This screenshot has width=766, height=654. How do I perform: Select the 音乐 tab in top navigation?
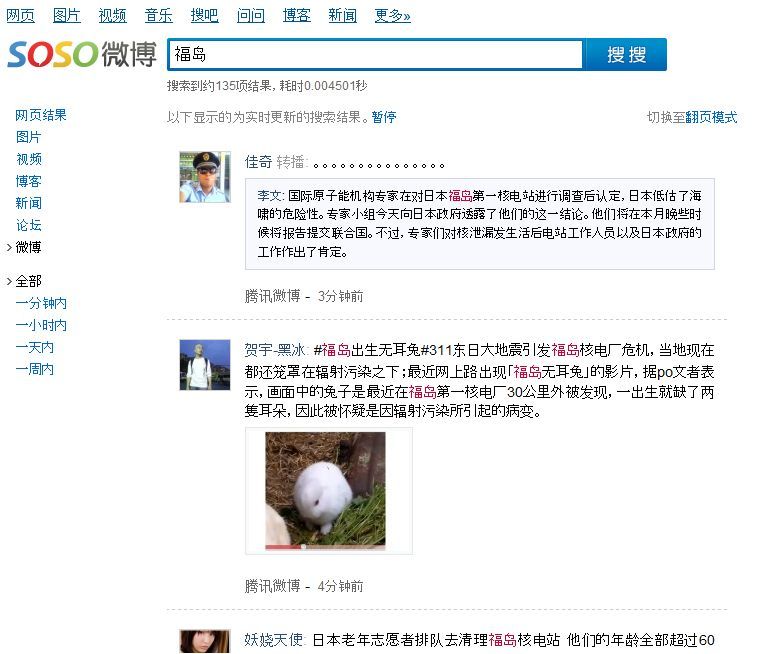[x=158, y=16]
